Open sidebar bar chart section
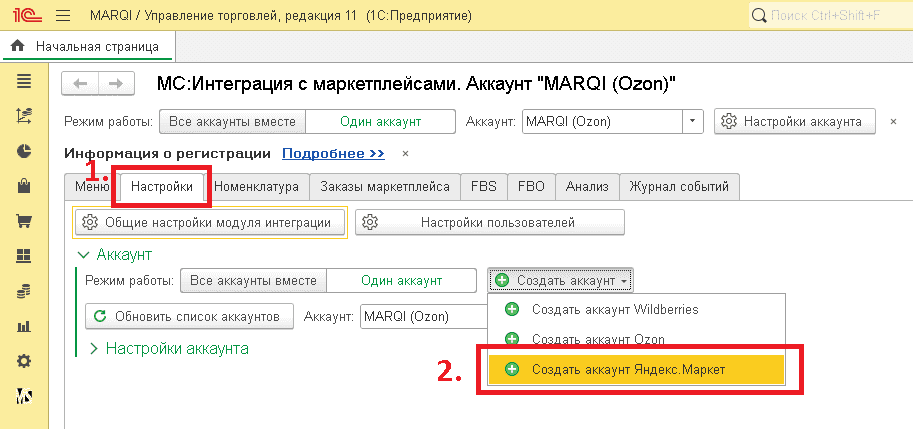The width and height of the screenshot is (913, 429). (24, 327)
